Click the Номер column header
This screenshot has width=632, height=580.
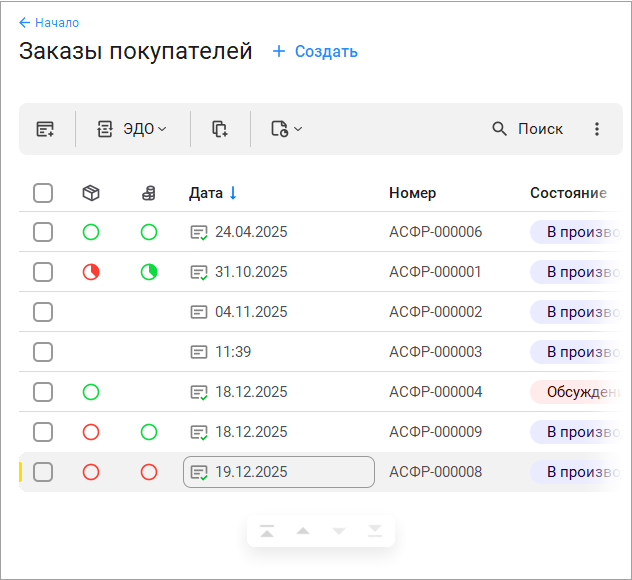(x=412, y=193)
